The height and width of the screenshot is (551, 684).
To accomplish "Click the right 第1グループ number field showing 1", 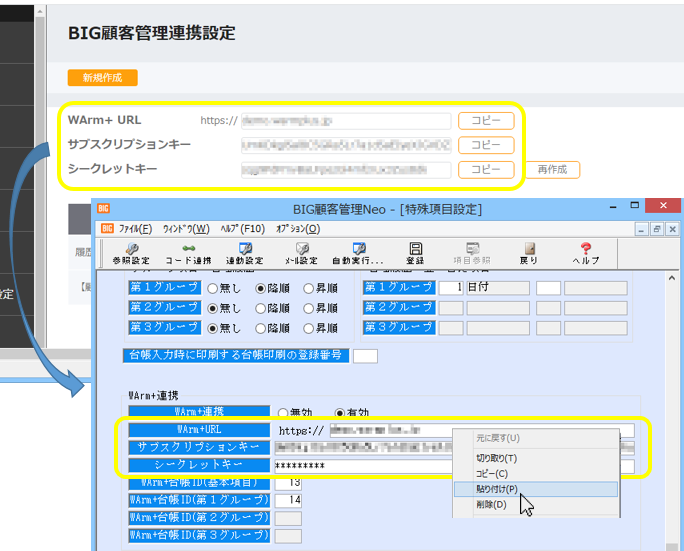I will pyautogui.click(x=451, y=288).
